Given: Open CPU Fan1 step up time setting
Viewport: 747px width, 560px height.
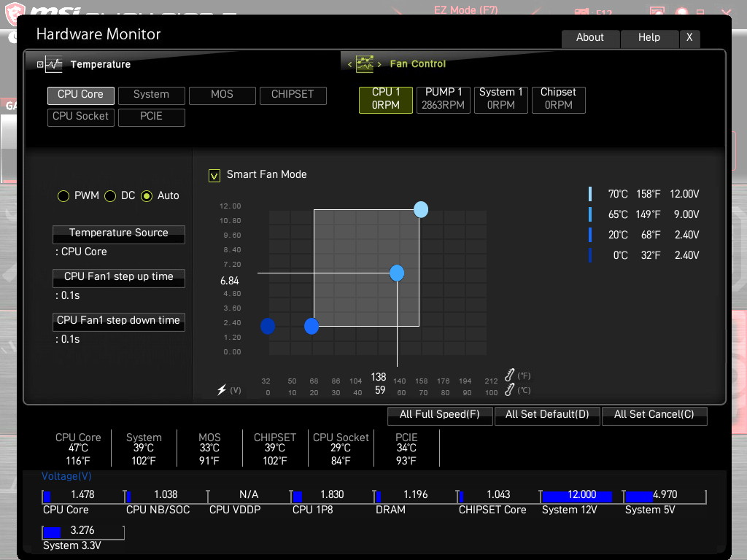Looking at the screenshot, I should [119, 278].
